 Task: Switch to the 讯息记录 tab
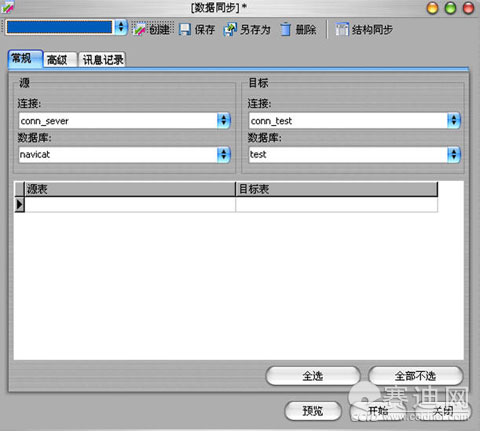(103, 60)
